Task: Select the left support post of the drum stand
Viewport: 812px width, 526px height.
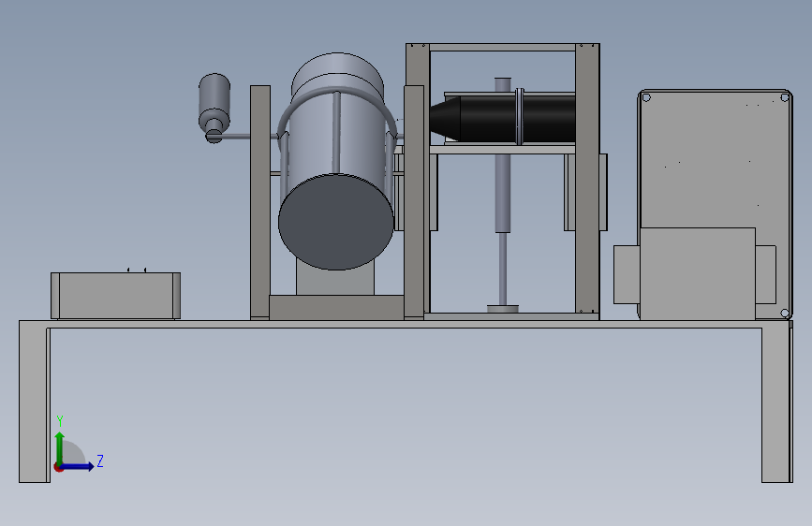Action: pos(260,202)
